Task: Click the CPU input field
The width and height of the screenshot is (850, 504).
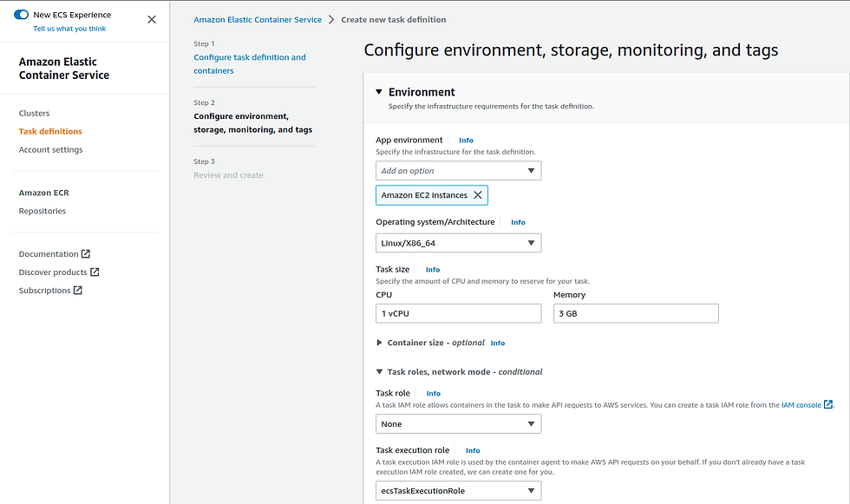Action: 458,313
